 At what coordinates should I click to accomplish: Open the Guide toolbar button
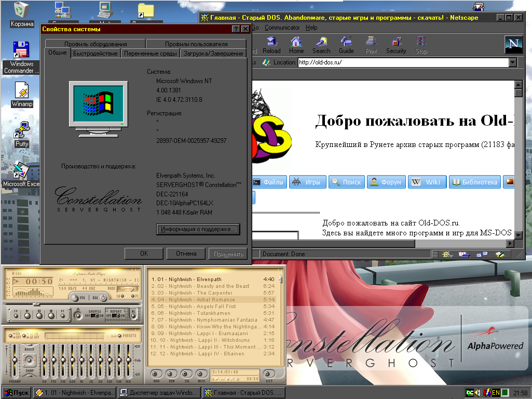coord(346,45)
